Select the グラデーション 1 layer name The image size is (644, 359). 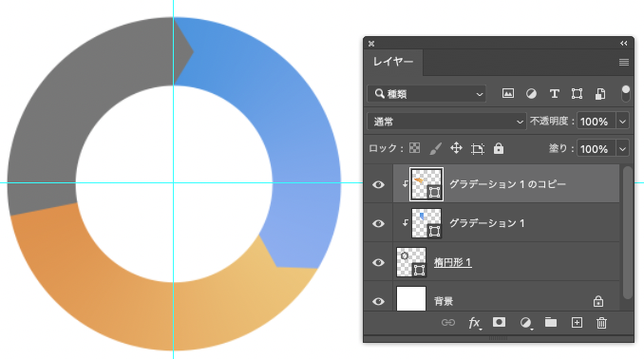pos(486,223)
